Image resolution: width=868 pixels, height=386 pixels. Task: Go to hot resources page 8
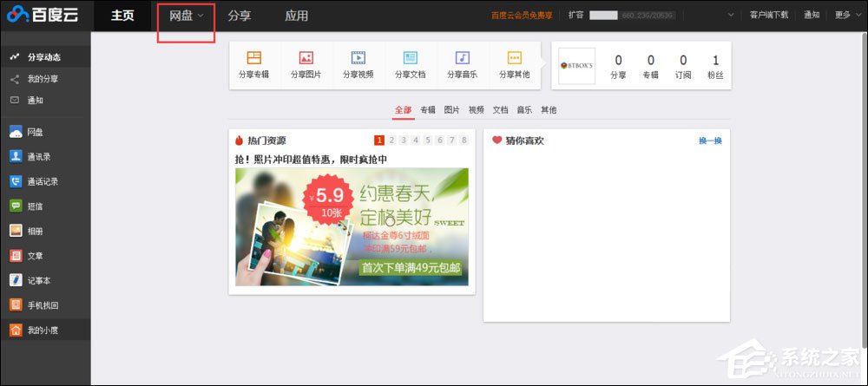pyautogui.click(x=464, y=140)
